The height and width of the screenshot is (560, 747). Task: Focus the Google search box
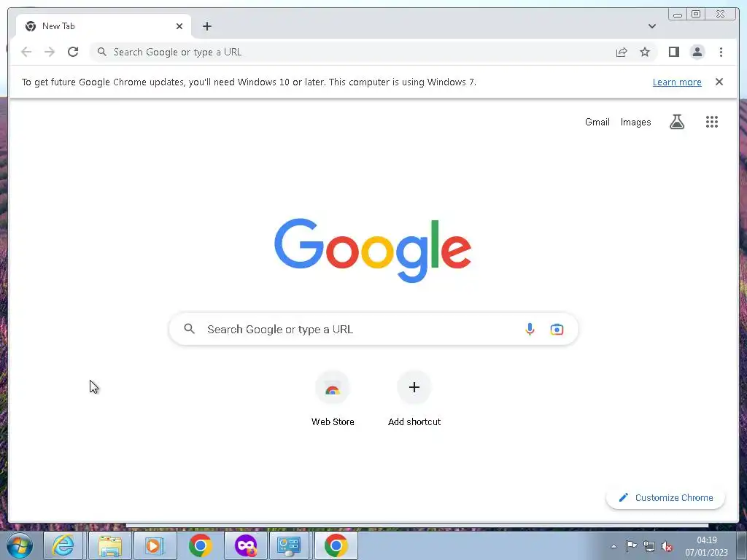click(x=373, y=329)
